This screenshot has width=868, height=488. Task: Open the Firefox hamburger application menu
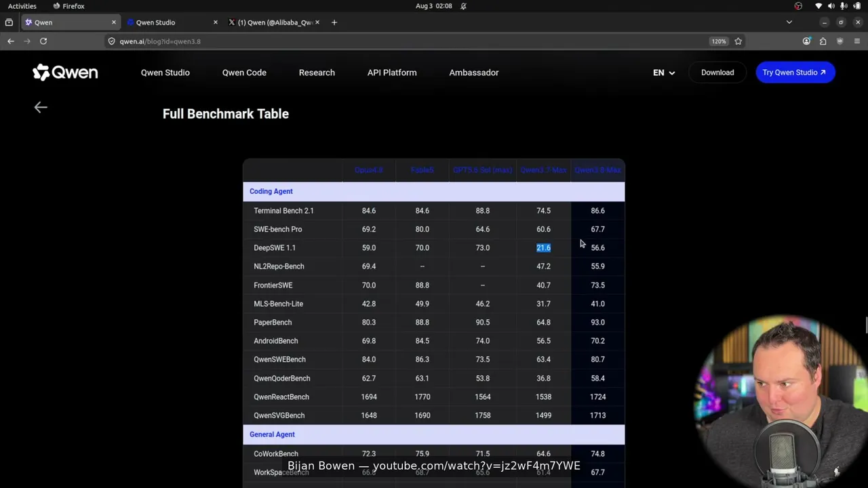point(857,41)
